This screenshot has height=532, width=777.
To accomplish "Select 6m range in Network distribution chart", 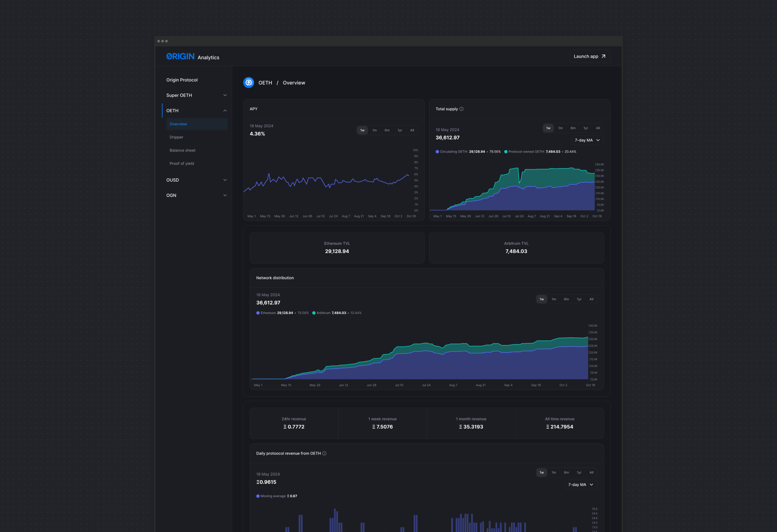I will [566, 299].
